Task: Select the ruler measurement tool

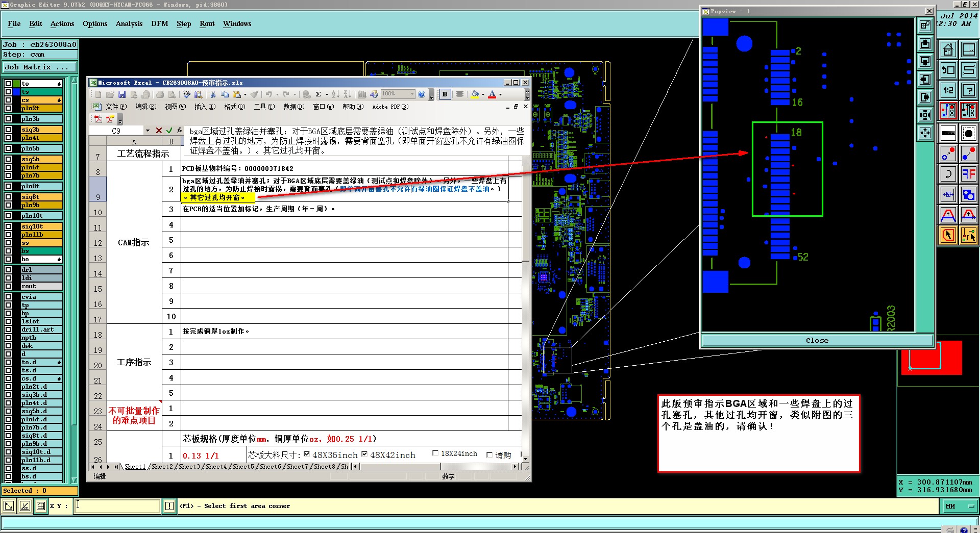Action: [948, 133]
